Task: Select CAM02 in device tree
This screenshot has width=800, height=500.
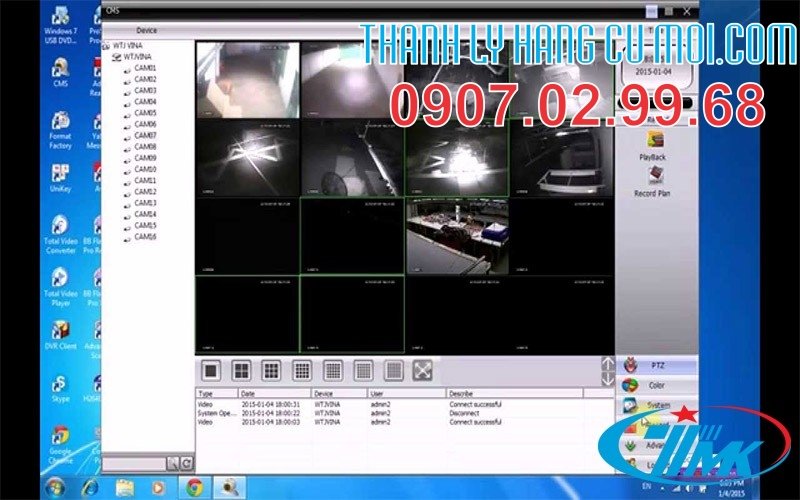Action: coord(145,79)
